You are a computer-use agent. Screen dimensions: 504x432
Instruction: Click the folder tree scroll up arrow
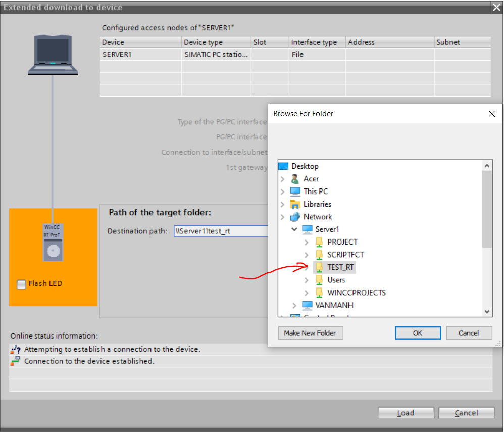point(487,166)
